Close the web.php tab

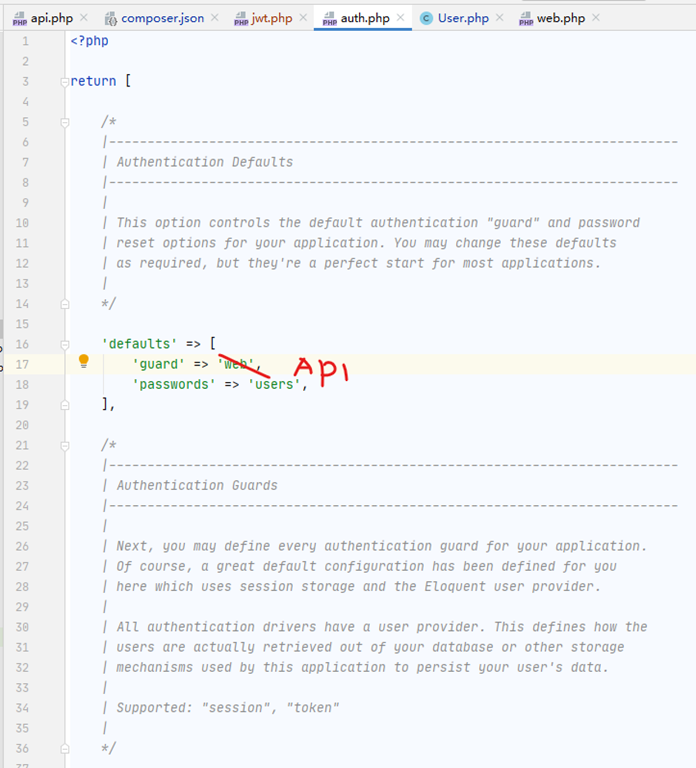(x=596, y=19)
